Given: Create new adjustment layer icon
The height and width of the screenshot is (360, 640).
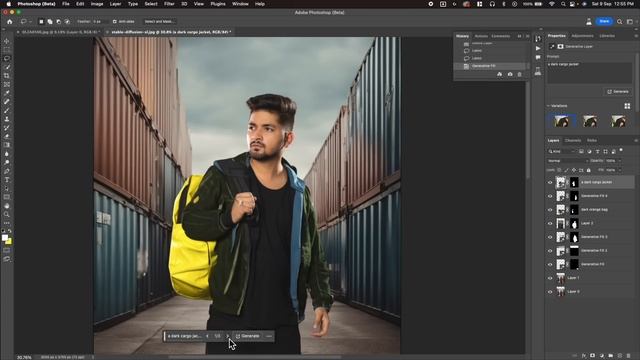Looking at the screenshot, I should 602,356.
